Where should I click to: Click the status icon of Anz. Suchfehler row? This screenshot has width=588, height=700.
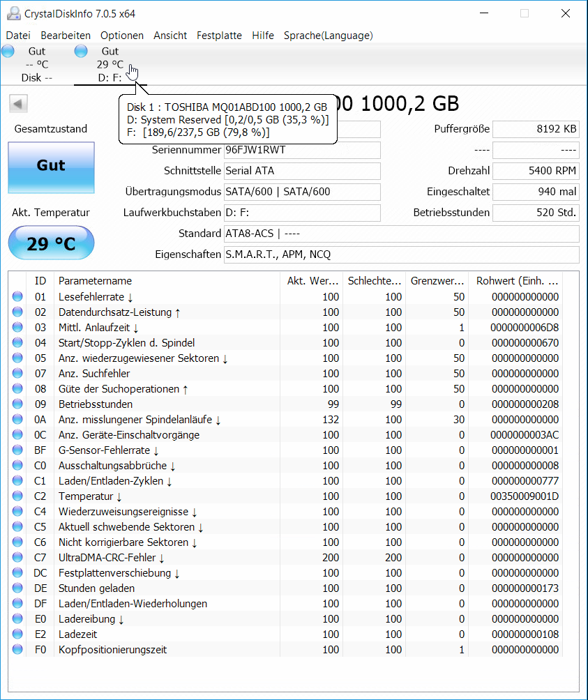pos(17,373)
